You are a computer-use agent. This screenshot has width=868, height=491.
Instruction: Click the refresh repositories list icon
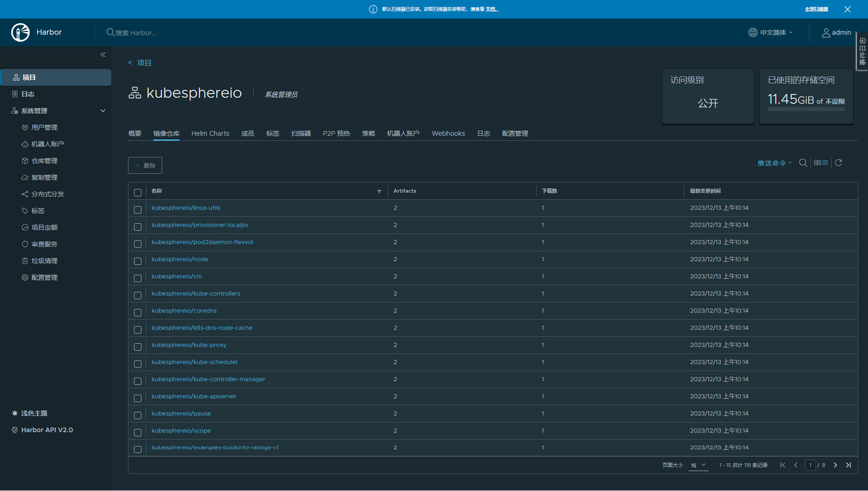[838, 163]
